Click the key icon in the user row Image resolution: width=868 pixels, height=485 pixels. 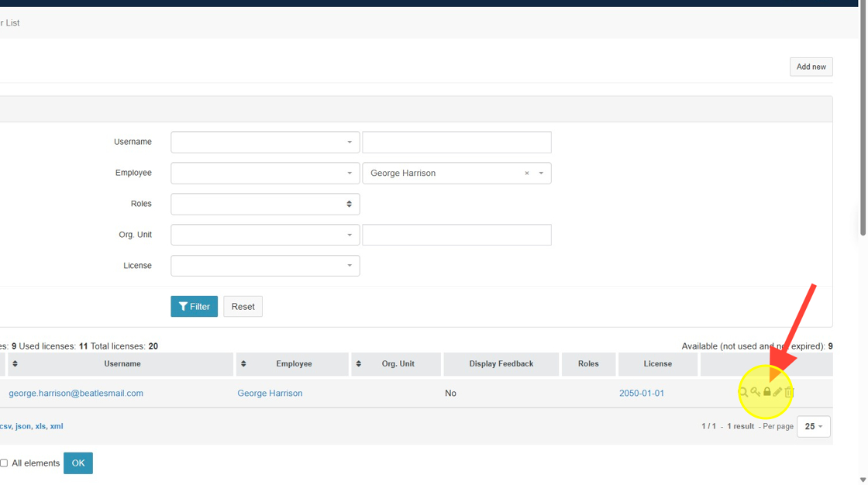(755, 393)
